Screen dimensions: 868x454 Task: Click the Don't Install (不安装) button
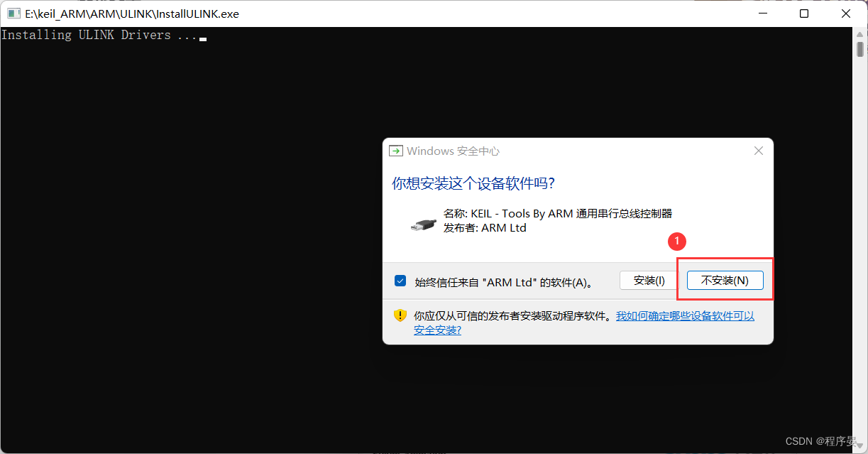725,281
